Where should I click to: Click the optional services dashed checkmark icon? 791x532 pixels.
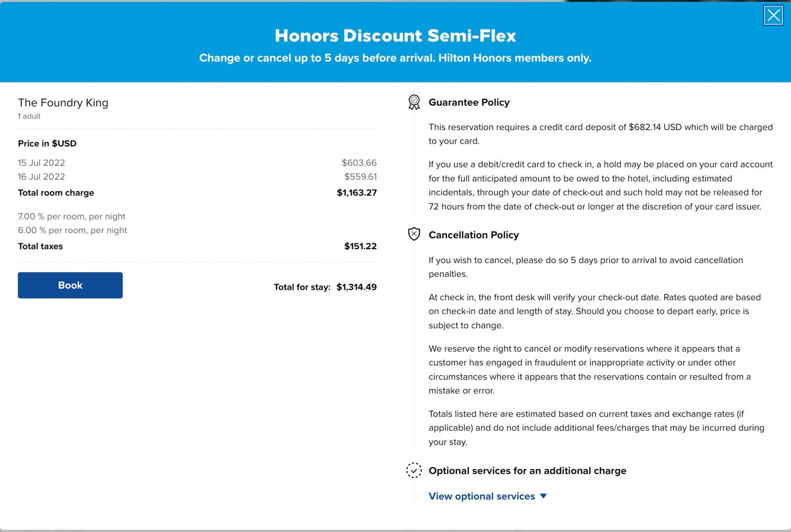pyautogui.click(x=414, y=470)
